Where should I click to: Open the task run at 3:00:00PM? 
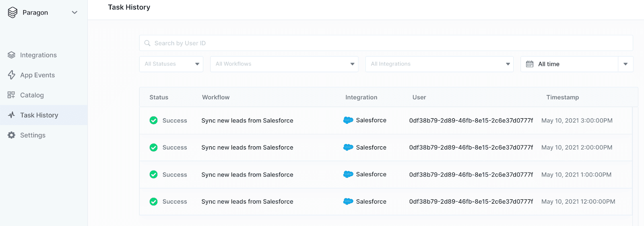(x=247, y=121)
